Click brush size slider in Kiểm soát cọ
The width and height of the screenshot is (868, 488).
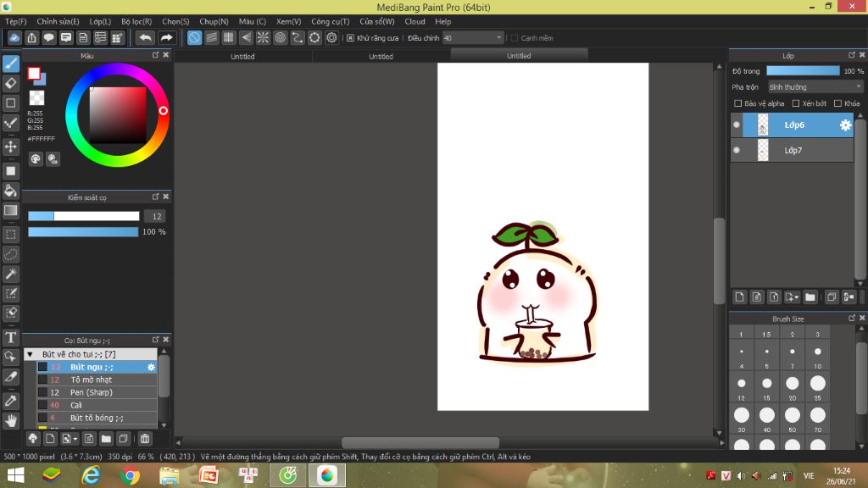84,216
